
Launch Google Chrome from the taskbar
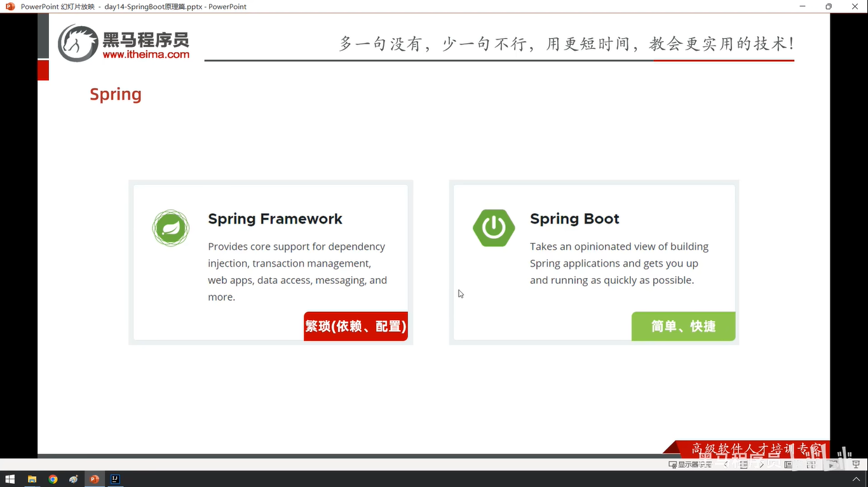point(53,479)
